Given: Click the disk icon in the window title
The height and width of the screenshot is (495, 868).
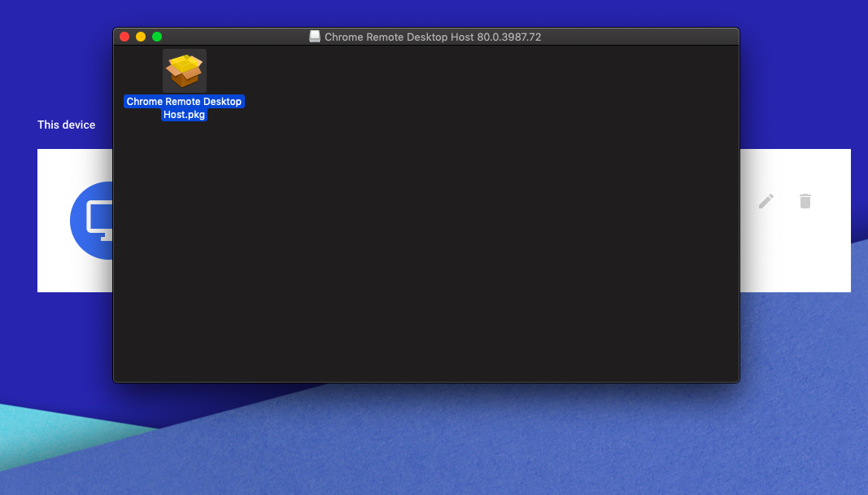Looking at the screenshot, I should tap(315, 37).
